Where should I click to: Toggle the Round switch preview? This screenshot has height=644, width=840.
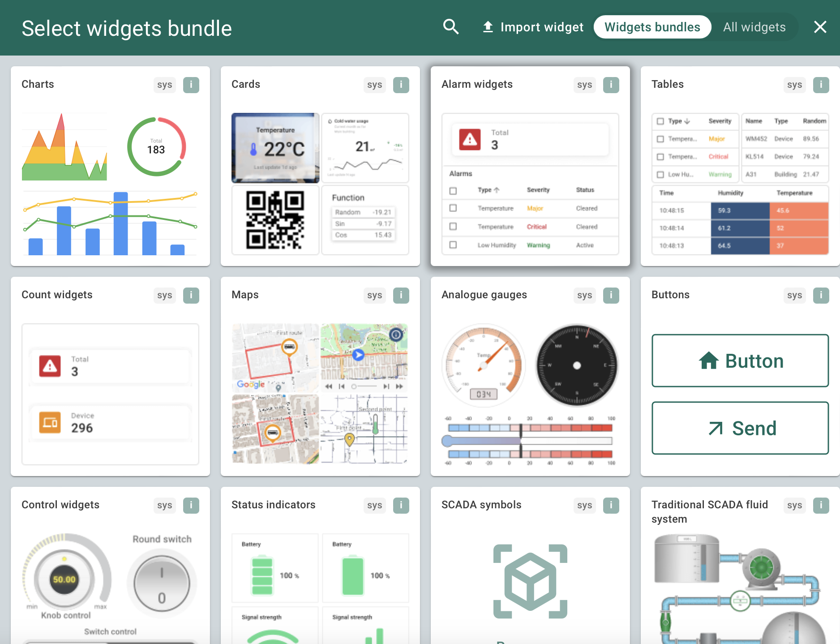tap(162, 584)
